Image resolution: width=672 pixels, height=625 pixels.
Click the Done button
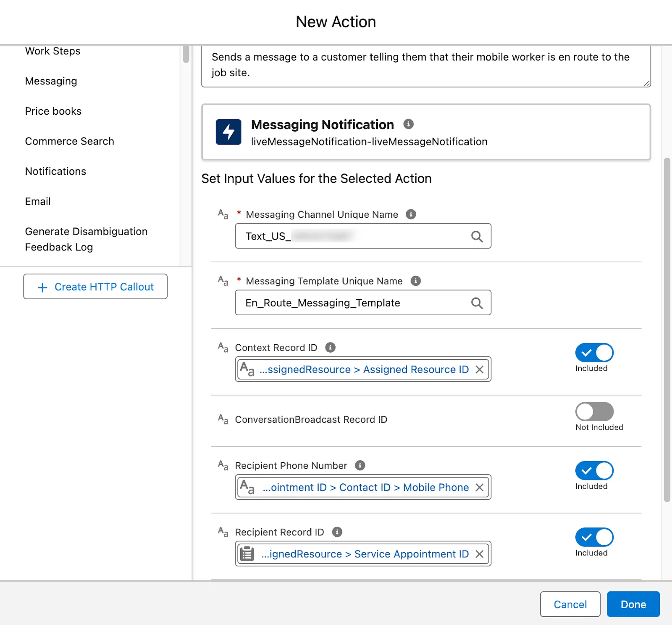point(633,604)
